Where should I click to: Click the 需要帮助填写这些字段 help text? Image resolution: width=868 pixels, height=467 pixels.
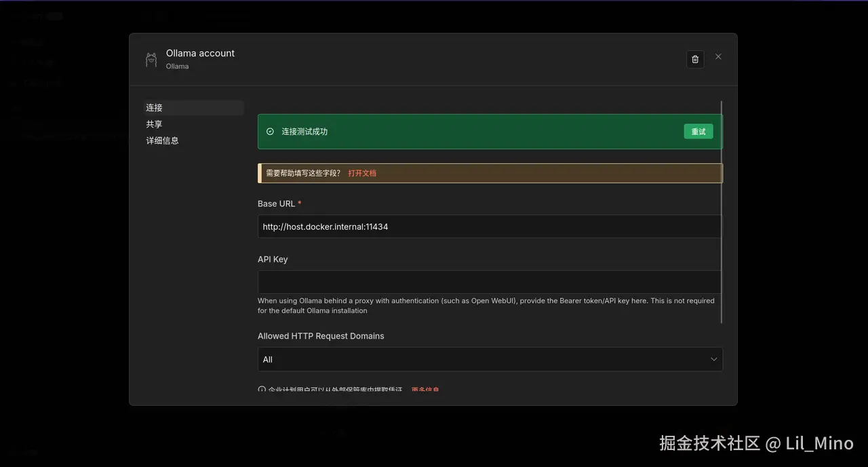point(303,173)
